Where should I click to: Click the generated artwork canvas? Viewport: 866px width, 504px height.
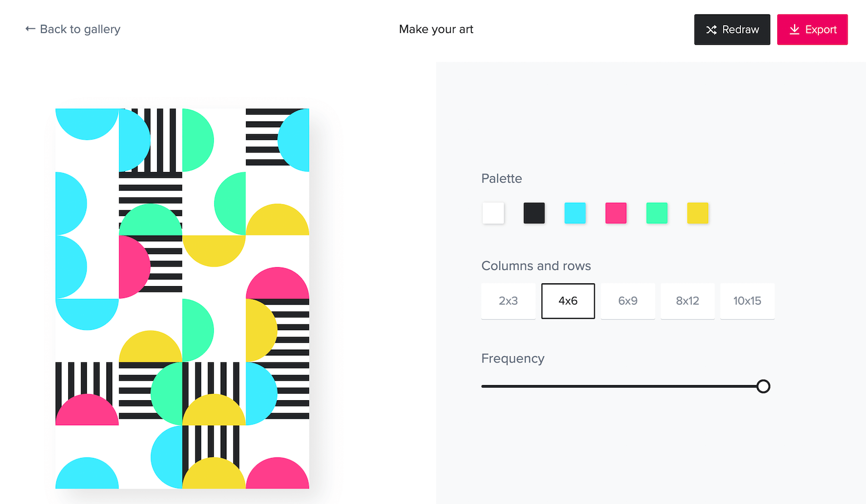click(x=182, y=299)
